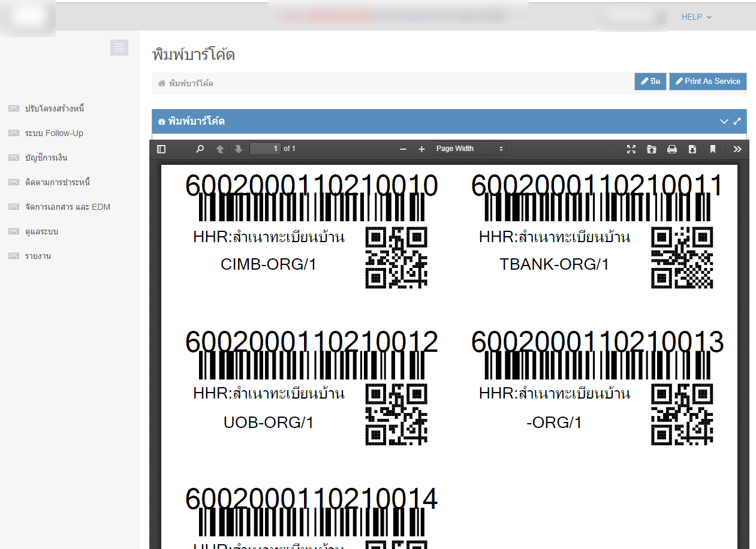Click keyboard icon beside รายงาน
756x549 pixels.
pos(14,256)
